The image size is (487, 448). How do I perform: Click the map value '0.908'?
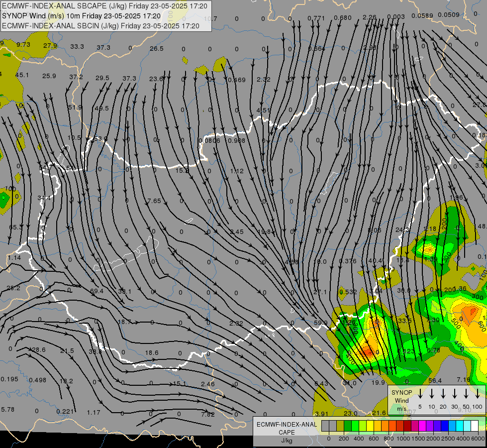click(x=237, y=141)
